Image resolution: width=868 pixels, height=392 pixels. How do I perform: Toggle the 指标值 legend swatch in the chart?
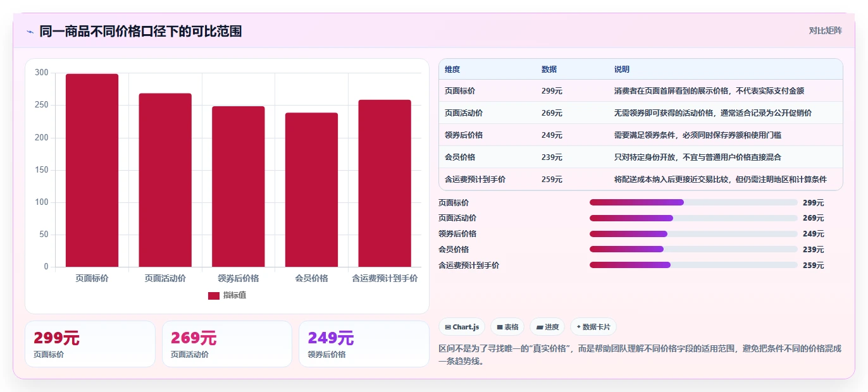tap(214, 295)
